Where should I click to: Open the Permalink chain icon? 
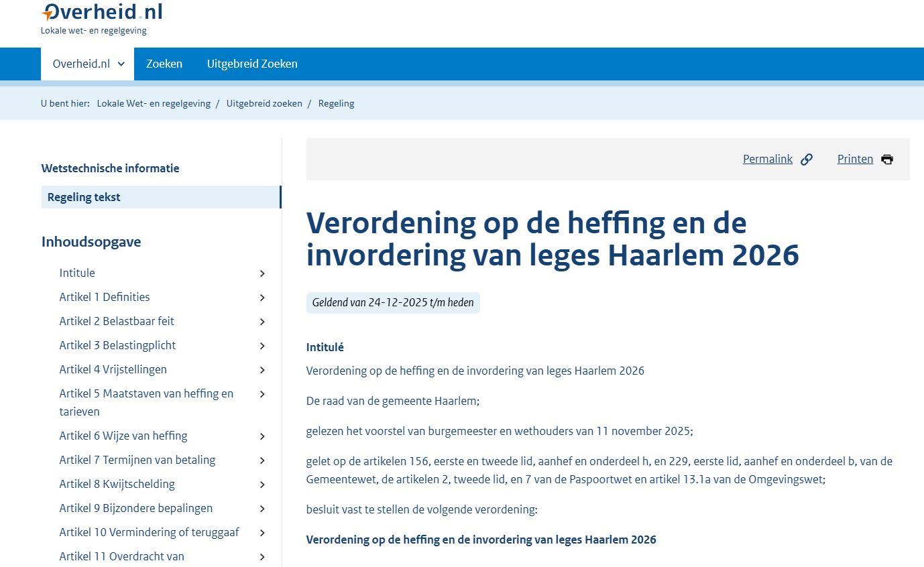(x=807, y=159)
